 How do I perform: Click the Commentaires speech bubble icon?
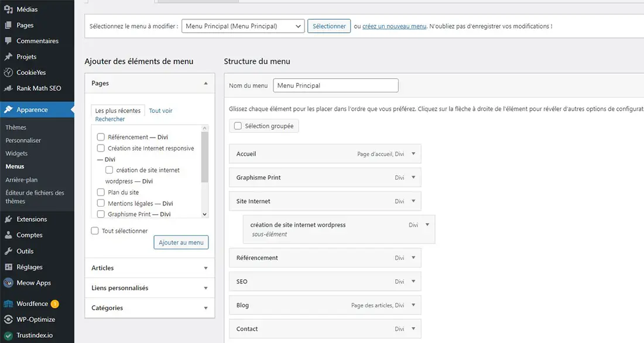(x=8, y=40)
